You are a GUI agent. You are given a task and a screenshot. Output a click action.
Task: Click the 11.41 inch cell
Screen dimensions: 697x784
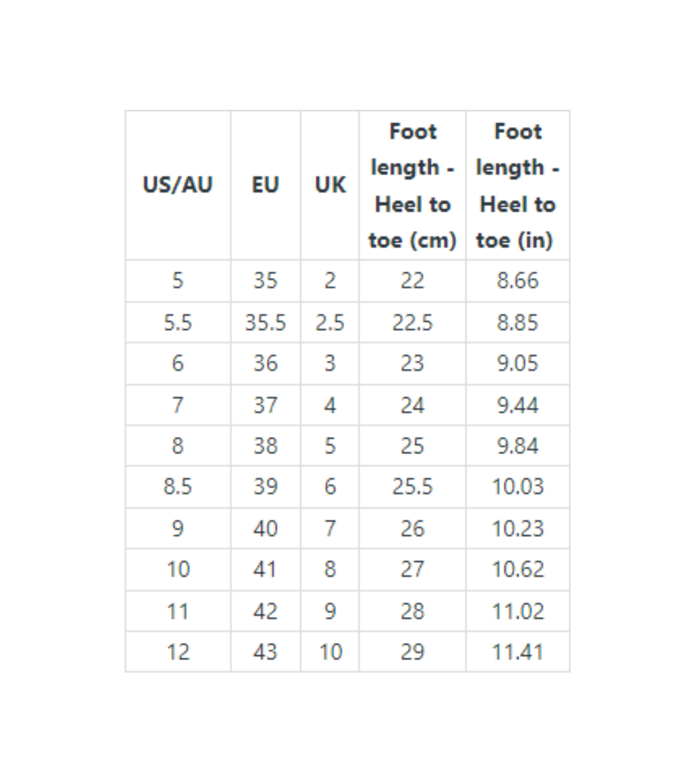[518, 652]
